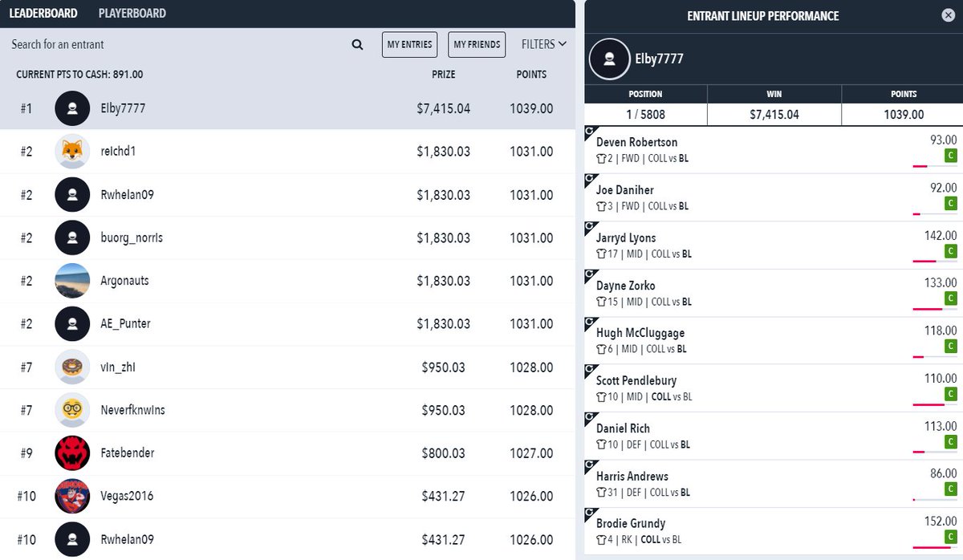Click Argonauts landscape avatar
The height and width of the screenshot is (560, 963).
click(x=72, y=281)
